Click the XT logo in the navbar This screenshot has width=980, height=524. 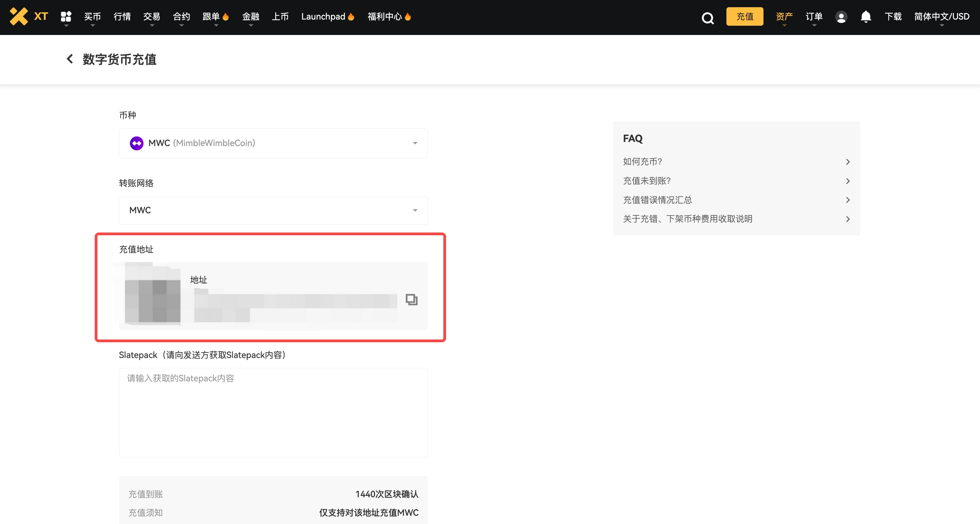tap(29, 16)
